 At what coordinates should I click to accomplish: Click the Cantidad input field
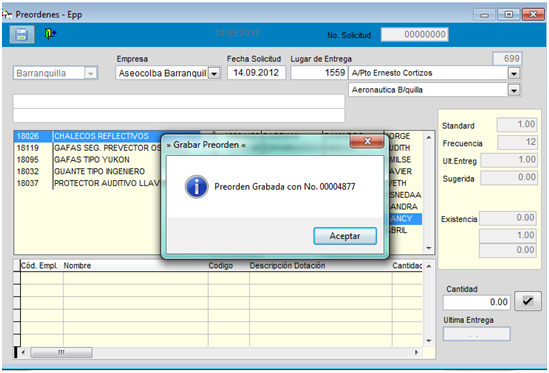(476, 302)
